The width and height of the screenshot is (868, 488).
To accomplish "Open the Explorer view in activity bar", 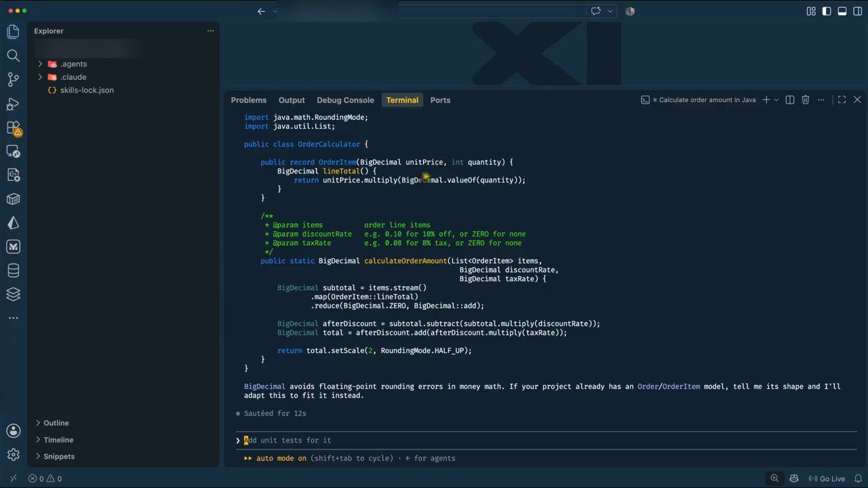I will [x=13, y=31].
